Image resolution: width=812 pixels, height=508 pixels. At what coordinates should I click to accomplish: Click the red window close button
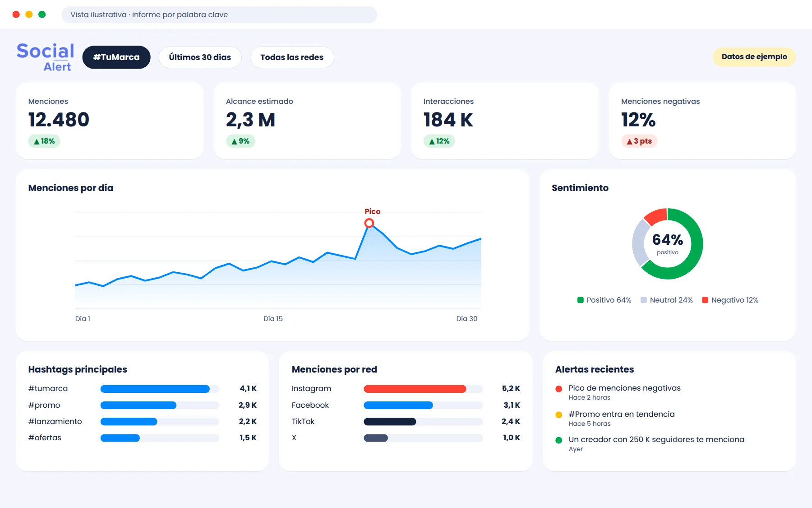(x=16, y=14)
